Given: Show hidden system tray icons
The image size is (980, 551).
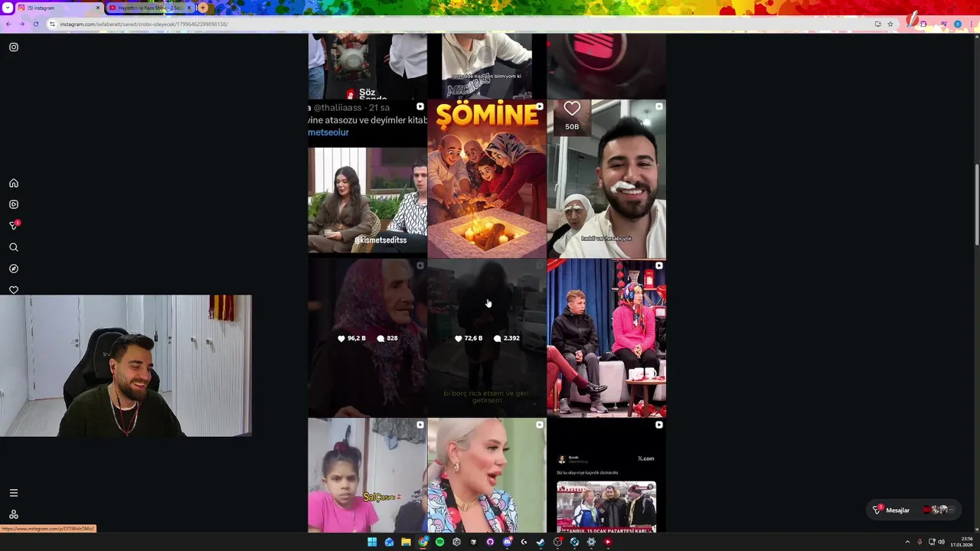Looking at the screenshot, I should pyautogui.click(x=907, y=542).
